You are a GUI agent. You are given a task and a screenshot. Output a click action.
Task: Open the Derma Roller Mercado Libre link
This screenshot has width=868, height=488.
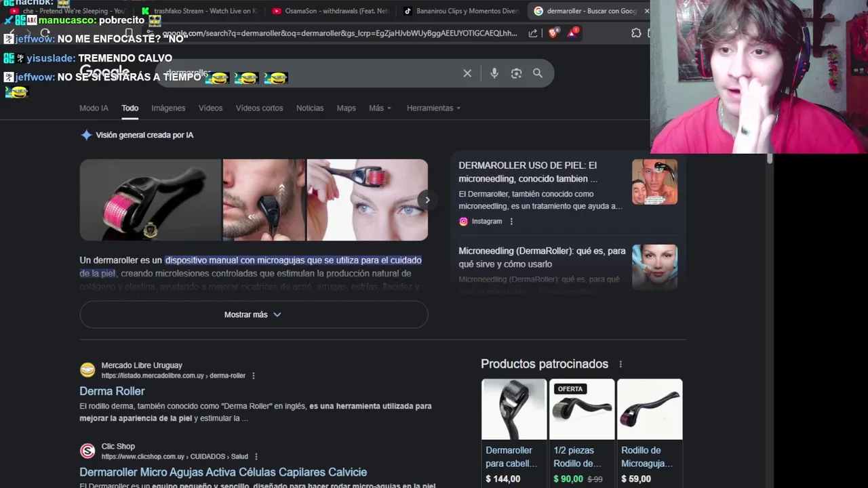pos(112,391)
